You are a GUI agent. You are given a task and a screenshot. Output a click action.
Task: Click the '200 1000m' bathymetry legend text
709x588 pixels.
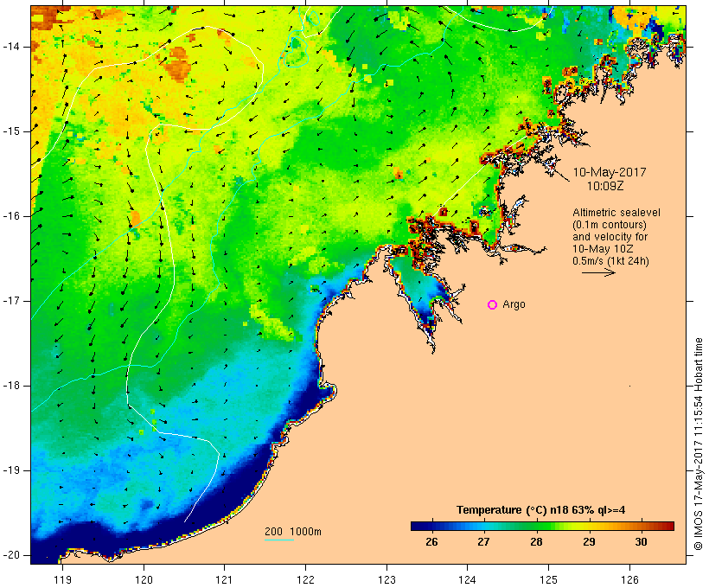[x=293, y=532]
